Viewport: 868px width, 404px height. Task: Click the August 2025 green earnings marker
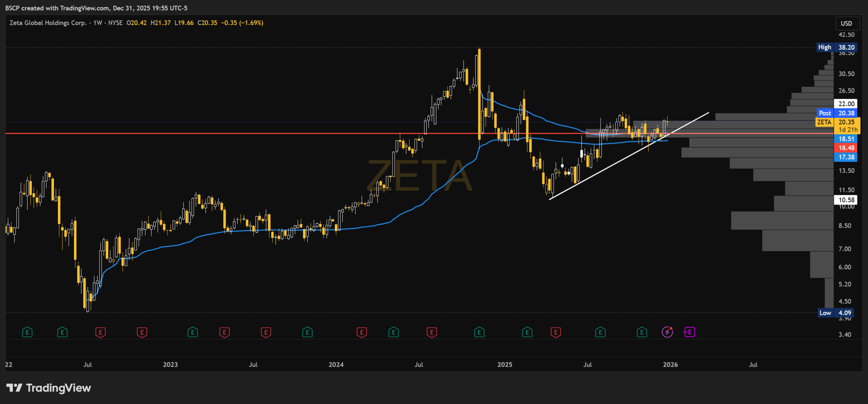(600, 333)
